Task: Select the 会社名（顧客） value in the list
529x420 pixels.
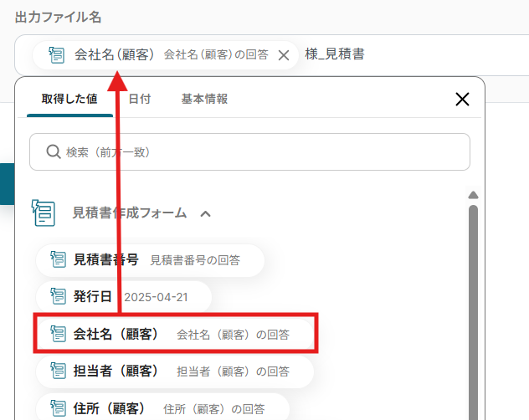Action: click(175, 334)
